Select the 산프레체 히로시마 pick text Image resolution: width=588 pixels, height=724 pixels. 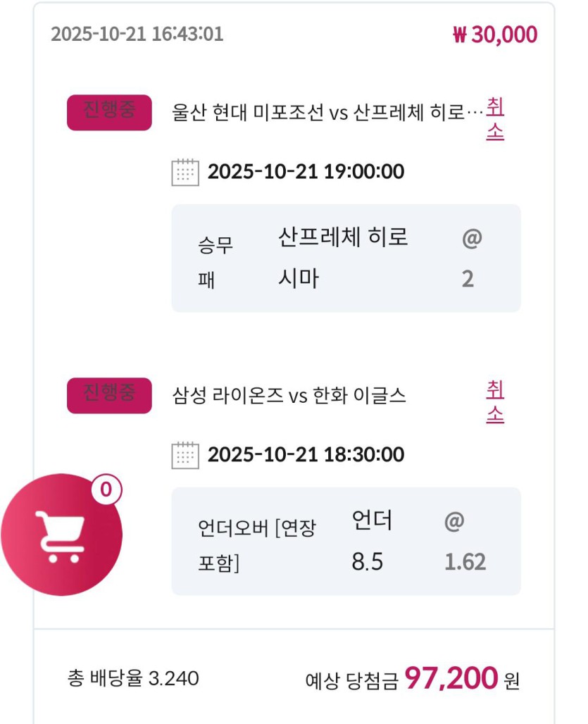(x=343, y=258)
